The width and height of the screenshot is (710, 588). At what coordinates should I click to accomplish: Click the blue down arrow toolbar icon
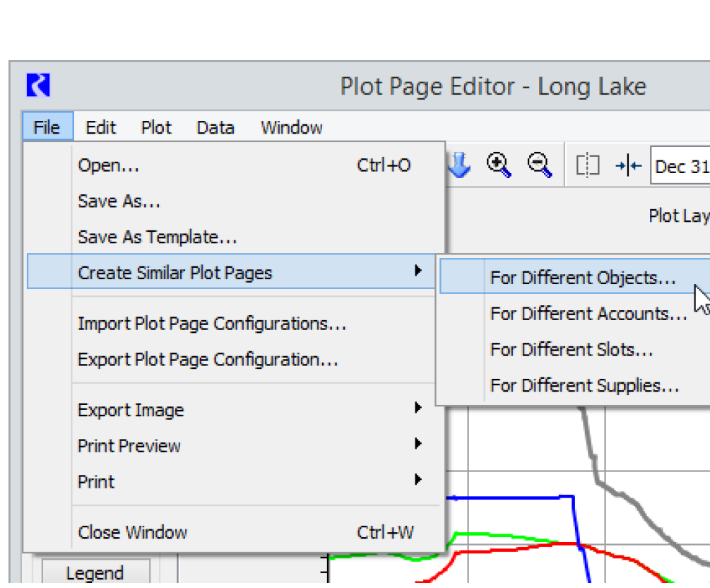(459, 165)
